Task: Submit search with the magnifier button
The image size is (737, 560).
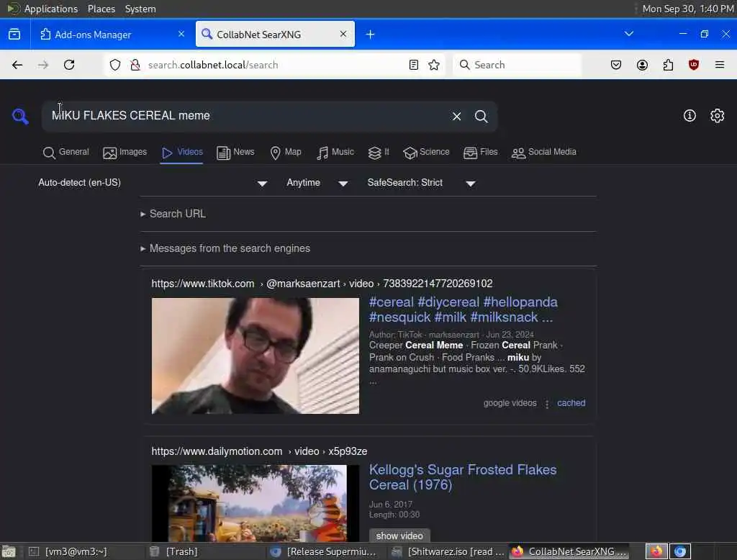Action: tap(481, 116)
